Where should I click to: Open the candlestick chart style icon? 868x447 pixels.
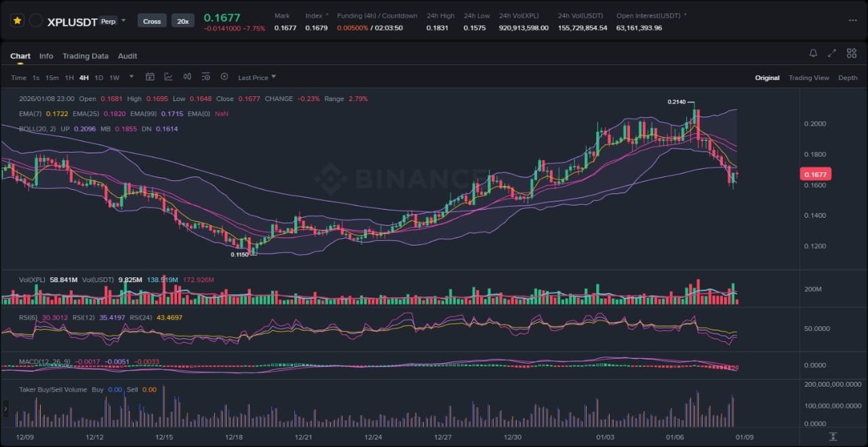(187, 77)
